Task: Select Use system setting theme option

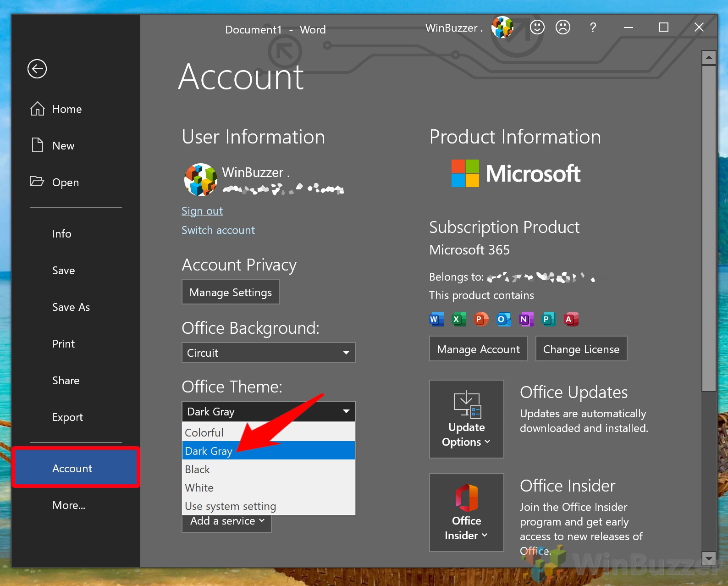Action: click(x=269, y=506)
